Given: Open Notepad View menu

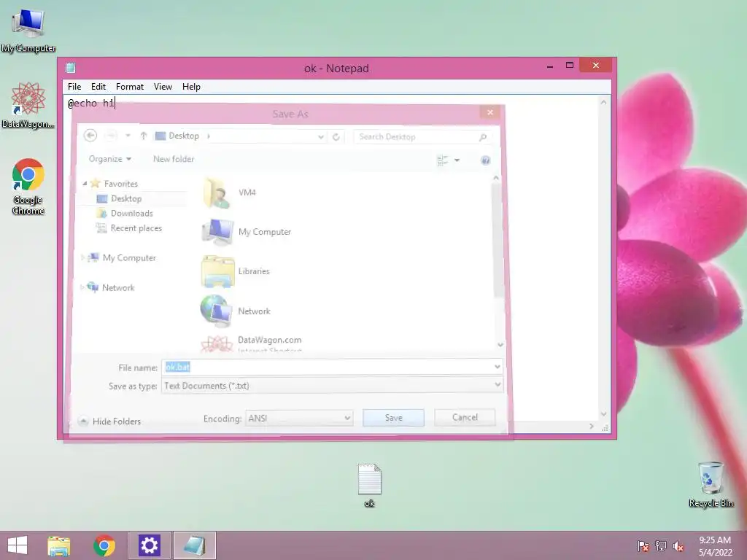Looking at the screenshot, I should point(163,87).
